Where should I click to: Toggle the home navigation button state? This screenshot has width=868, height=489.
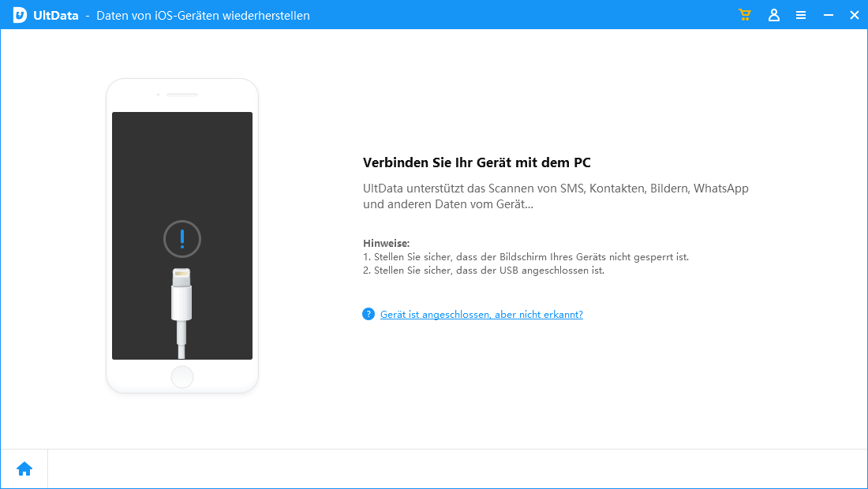(x=24, y=468)
